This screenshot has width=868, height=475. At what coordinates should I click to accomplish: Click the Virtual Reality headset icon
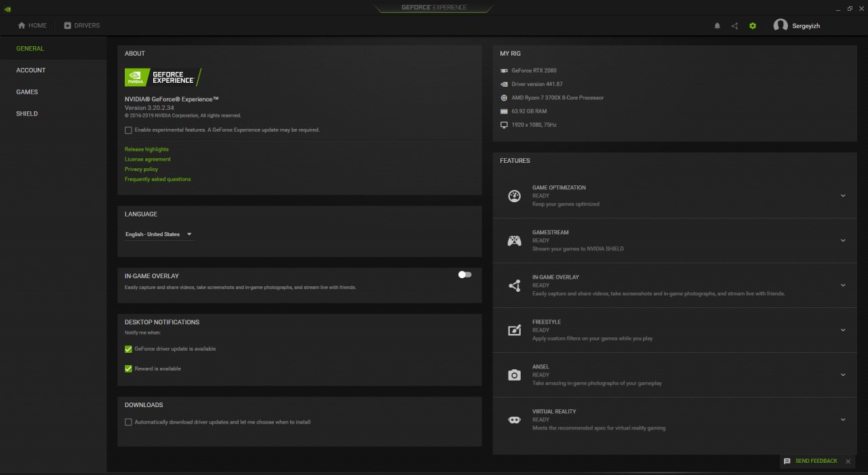[x=514, y=420]
